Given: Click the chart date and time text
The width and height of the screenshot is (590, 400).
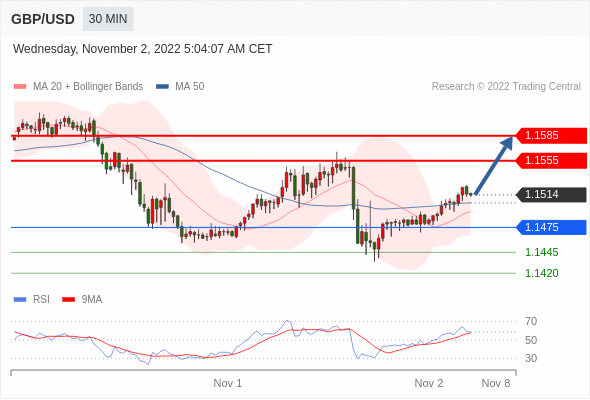Looking at the screenshot, I should 142,49.
